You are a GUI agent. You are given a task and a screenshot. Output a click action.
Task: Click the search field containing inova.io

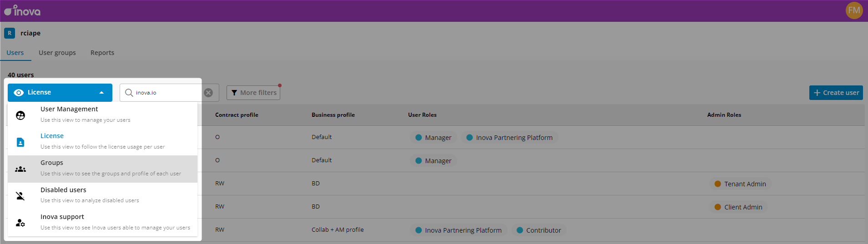coord(169,93)
